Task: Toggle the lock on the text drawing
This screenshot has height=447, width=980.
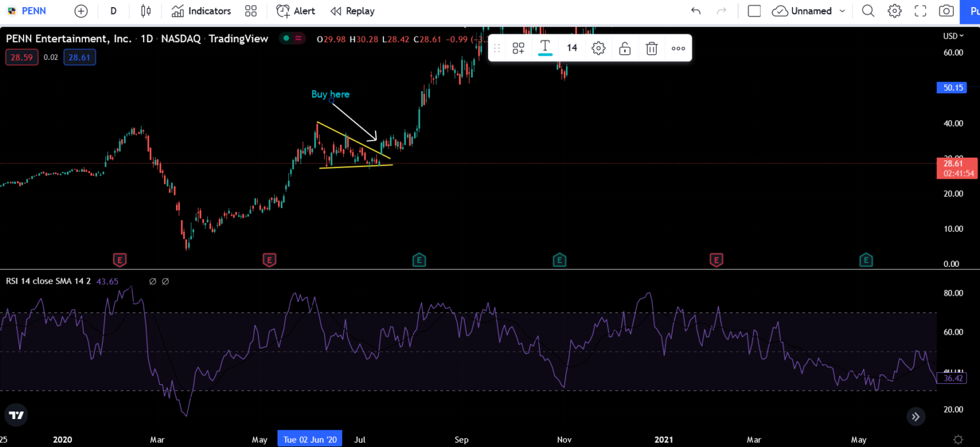Action: 624,48
